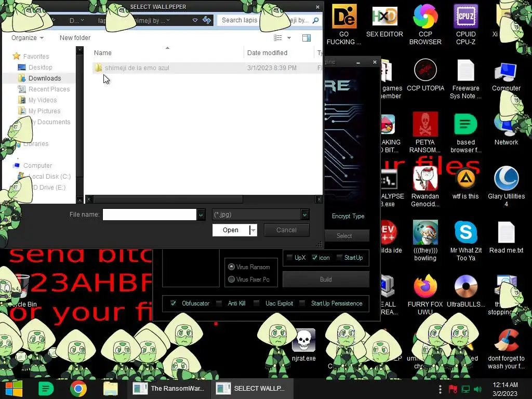Toggle the preview pane icon
The height and width of the screenshot is (399, 532).
307,37
